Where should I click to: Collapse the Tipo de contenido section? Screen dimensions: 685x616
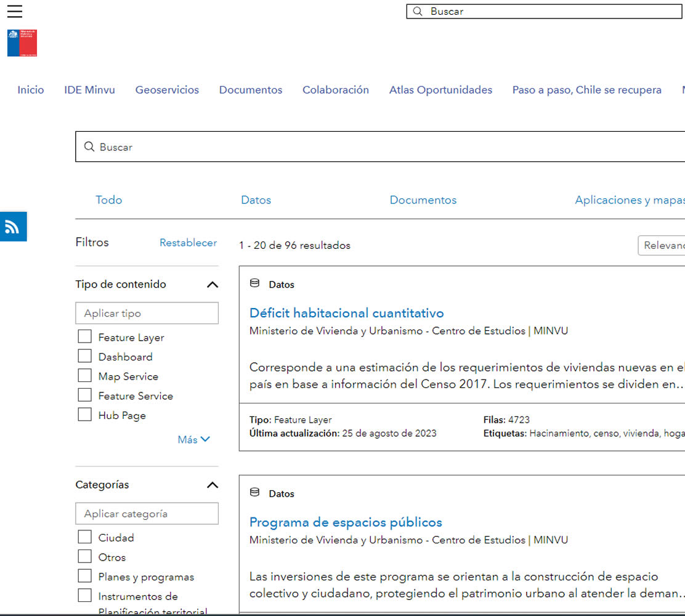212,285
